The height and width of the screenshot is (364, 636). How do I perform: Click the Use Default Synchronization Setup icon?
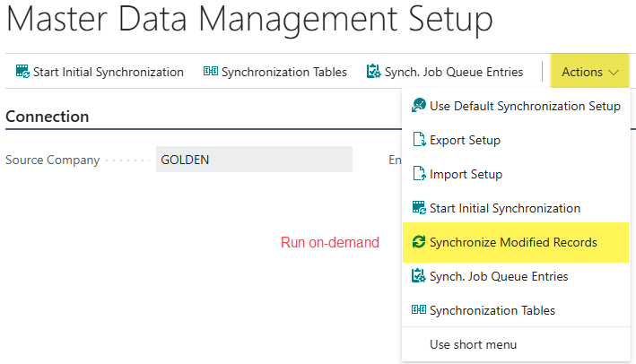[418, 106]
